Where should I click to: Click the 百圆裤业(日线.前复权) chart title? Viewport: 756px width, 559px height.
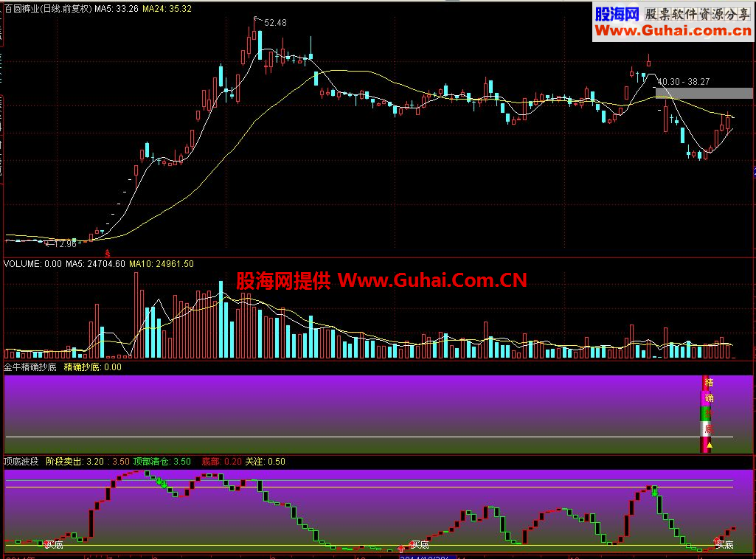point(48,9)
